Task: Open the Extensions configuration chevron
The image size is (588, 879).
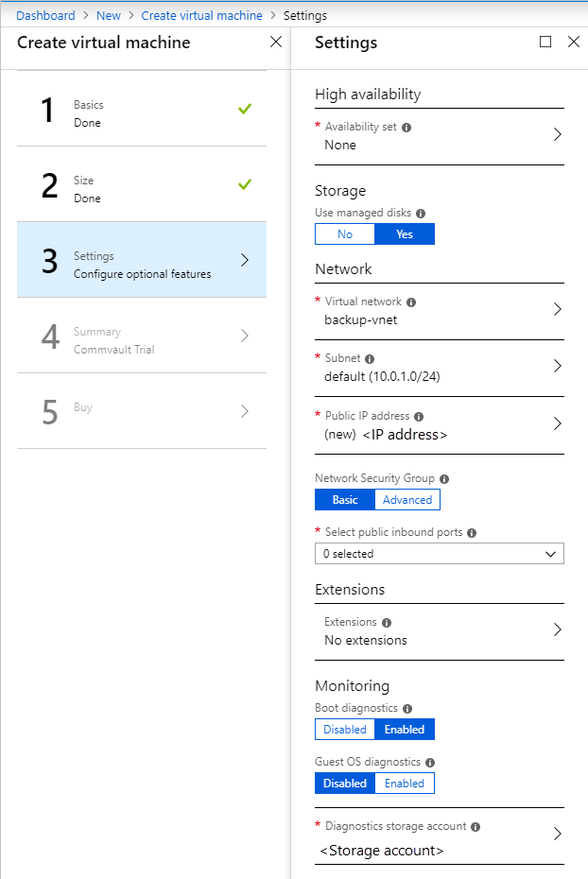Action: (557, 630)
